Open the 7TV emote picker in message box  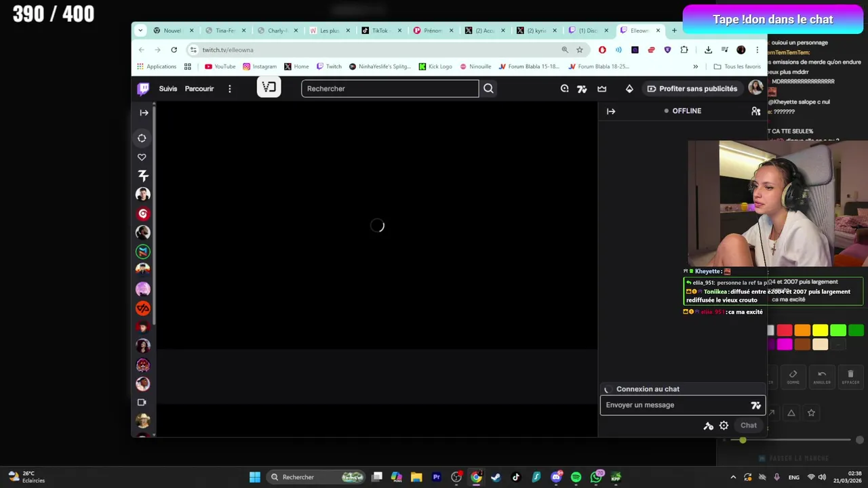click(755, 405)
